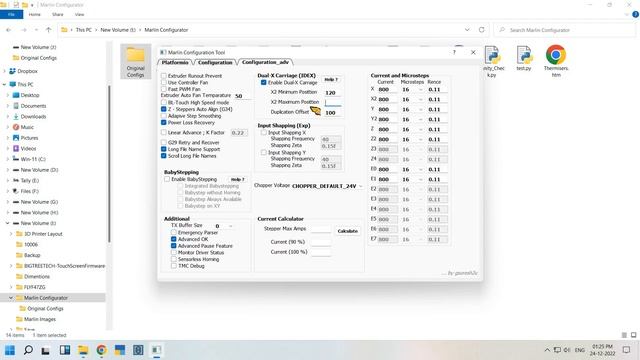The image size is (640, 360).
Task: Click the Calculate button
Action: (347, 231)
